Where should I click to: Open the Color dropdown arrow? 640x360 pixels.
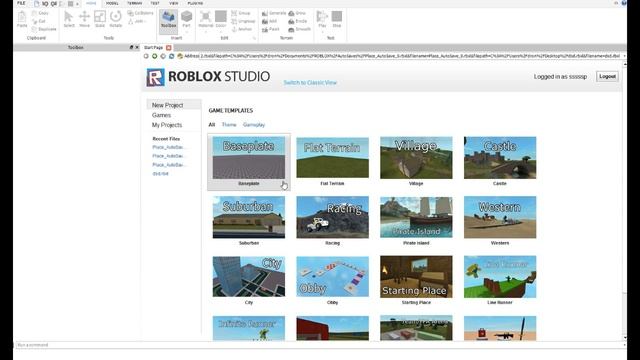coord(221,31)
